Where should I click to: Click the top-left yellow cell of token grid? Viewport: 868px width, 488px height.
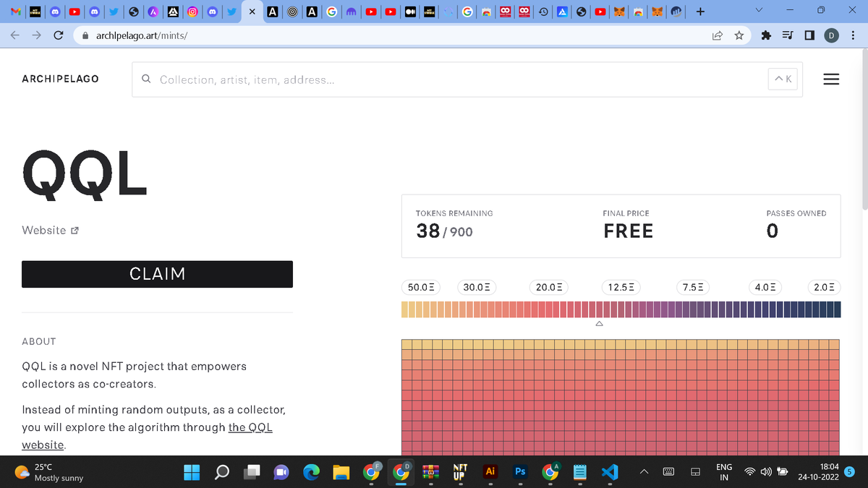[407, 344]
